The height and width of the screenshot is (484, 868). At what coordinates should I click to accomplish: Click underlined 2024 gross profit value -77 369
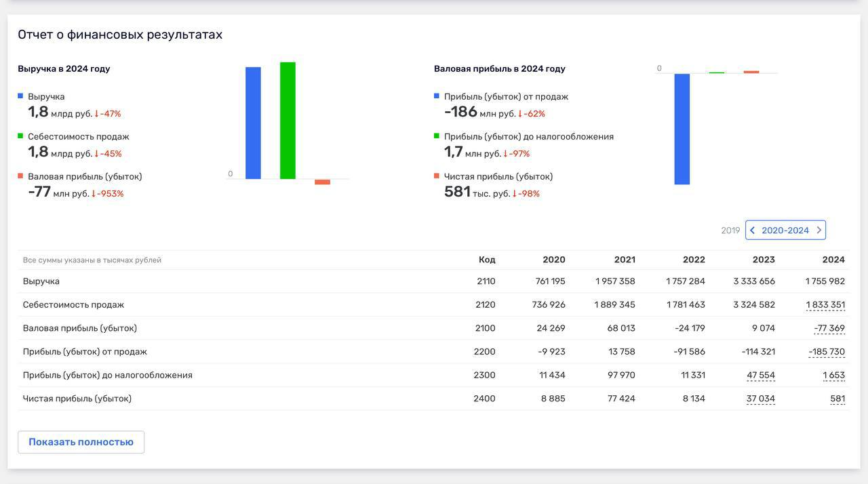pyautogui.click(x=829, y=328)
